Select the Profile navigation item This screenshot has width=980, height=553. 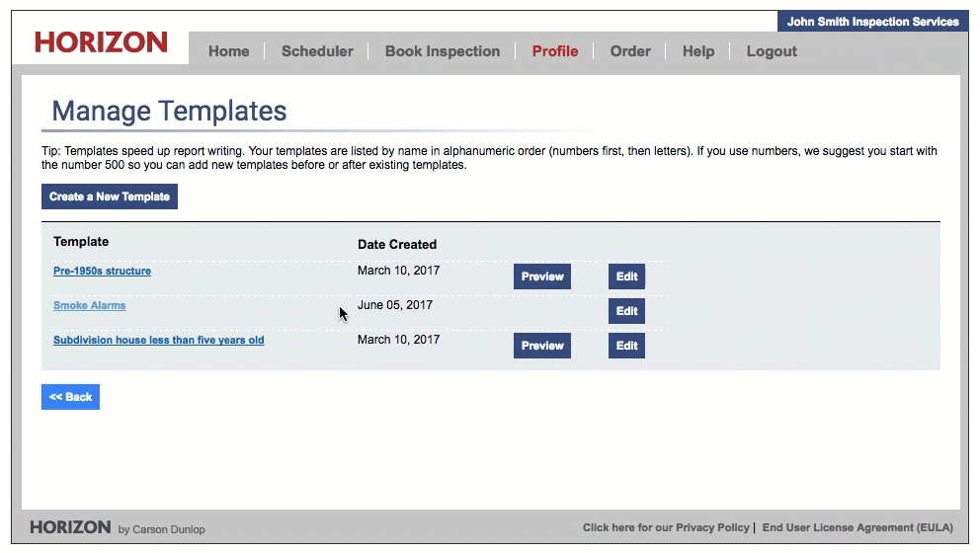tap(554, 51)
